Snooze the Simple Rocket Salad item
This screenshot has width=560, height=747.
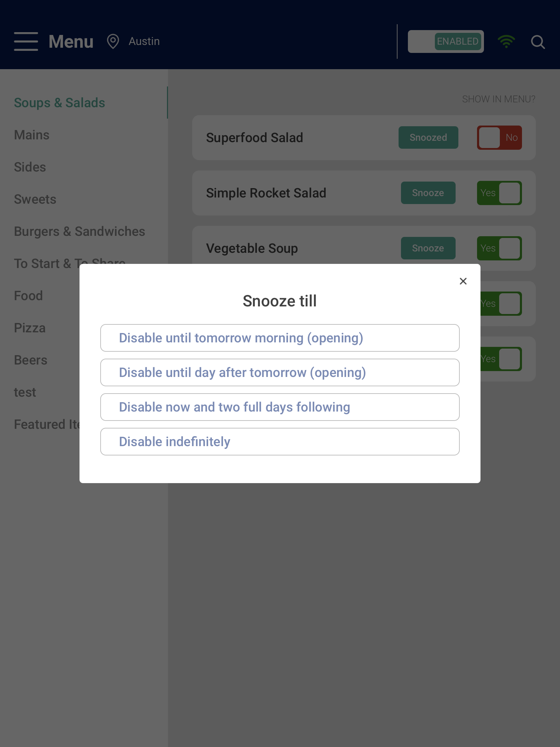428,193
